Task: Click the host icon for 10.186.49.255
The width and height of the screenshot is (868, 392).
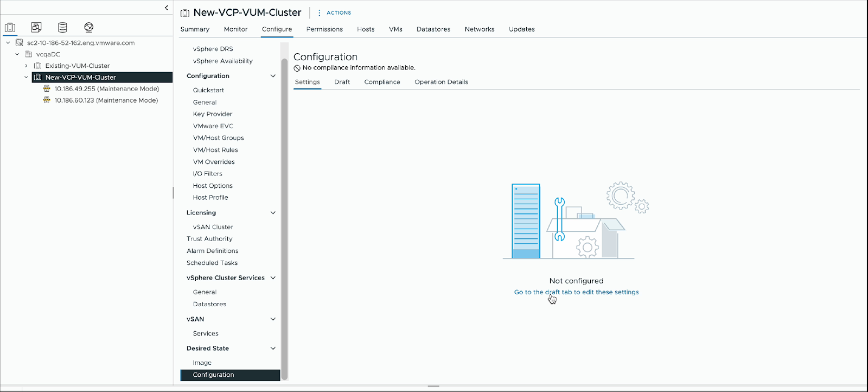Action: [x=47, y=88]
